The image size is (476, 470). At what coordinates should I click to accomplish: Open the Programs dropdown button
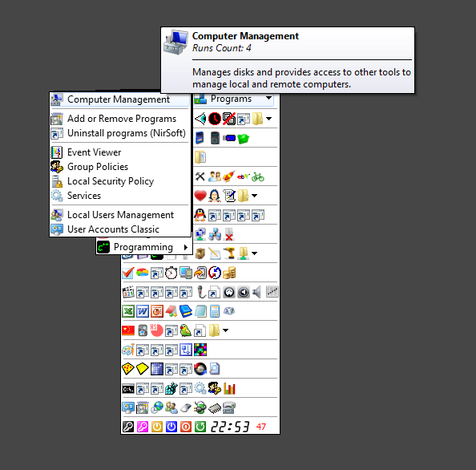(x=233, y=99)
